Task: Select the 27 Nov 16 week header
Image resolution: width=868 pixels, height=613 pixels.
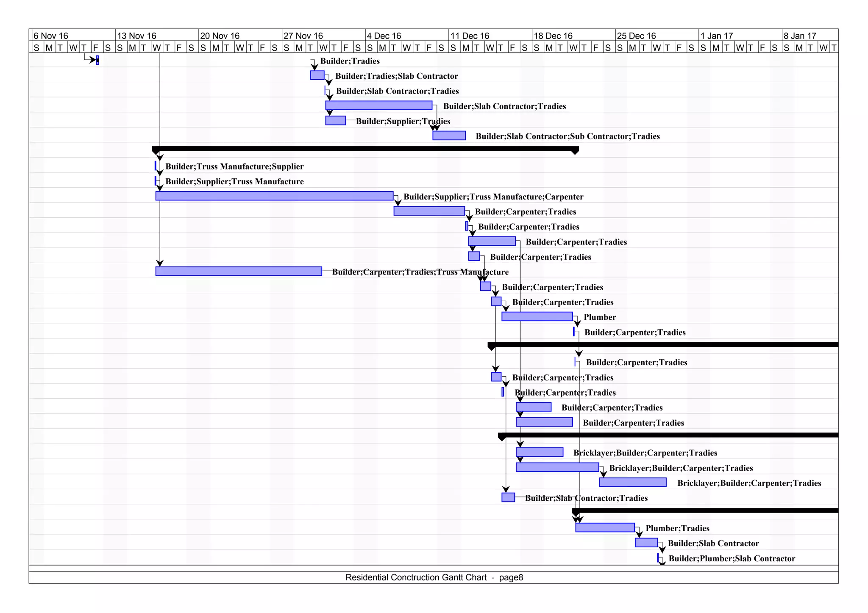Action: (324, 36)
